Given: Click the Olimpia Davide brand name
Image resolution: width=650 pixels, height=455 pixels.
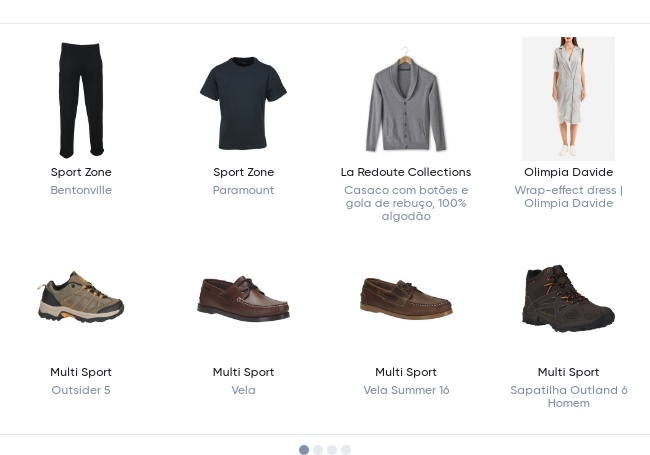Looking at the screenshot, I should pyautogui.click(x=568, y=172).
